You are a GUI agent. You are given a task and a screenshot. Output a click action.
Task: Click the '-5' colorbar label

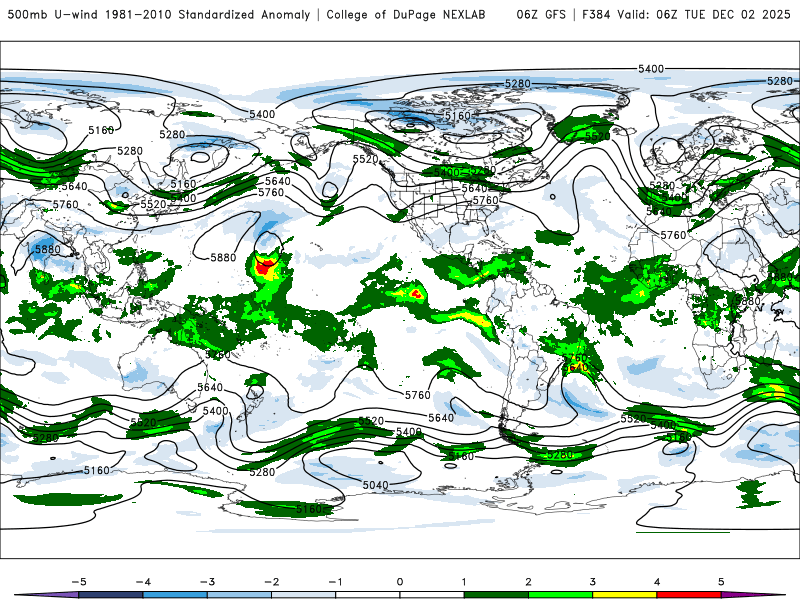[x=79, y=582]
